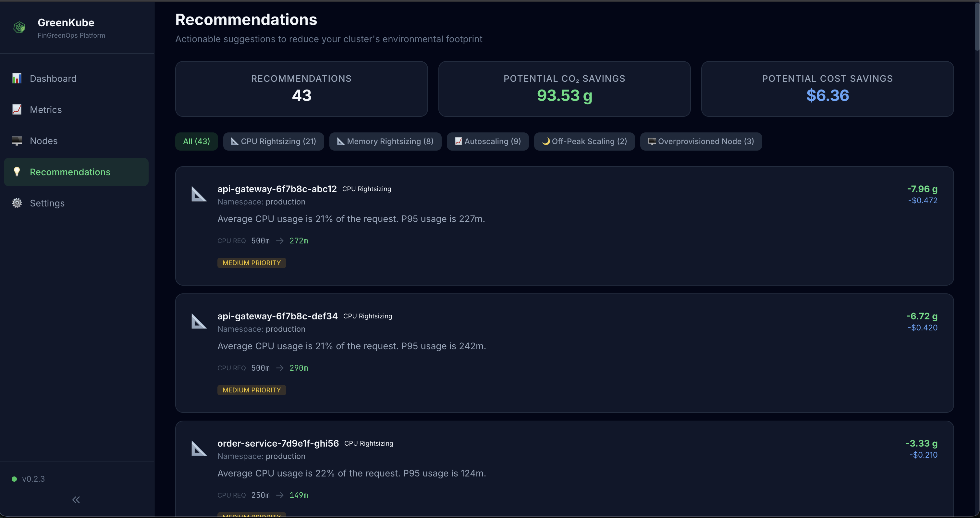This screenshot has height=518, width=980.
Task: Open api-gateway-6f7b8c-def34 recommendation title
Action: click(x=277, y=316)
